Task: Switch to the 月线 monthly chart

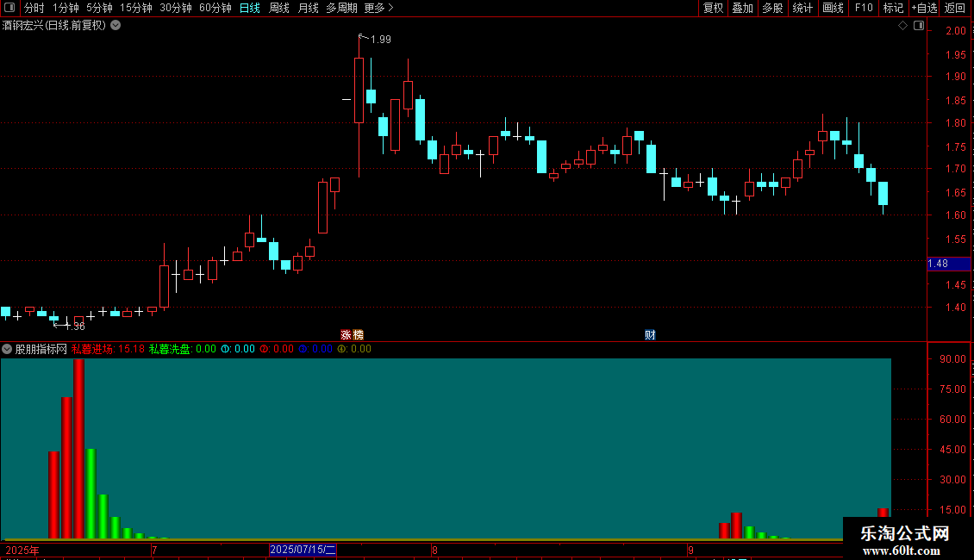Action: pyautogui.click(x=308, y=8)
